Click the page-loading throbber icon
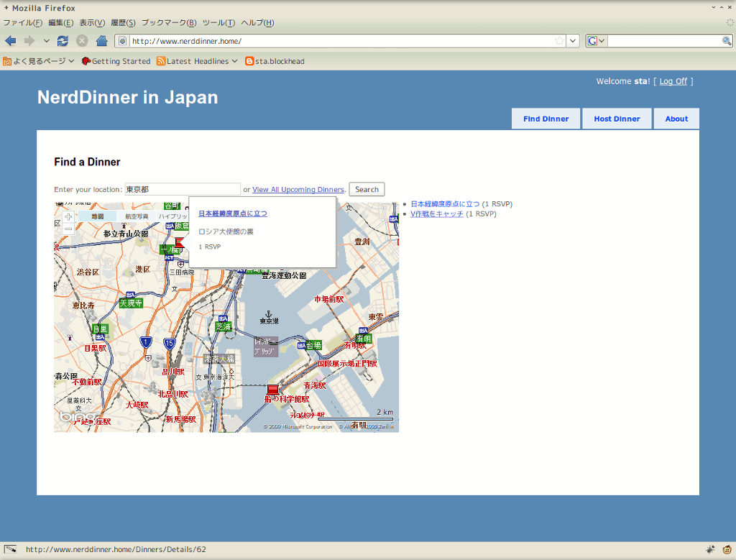Screen dimensions: 736x560 730,22
